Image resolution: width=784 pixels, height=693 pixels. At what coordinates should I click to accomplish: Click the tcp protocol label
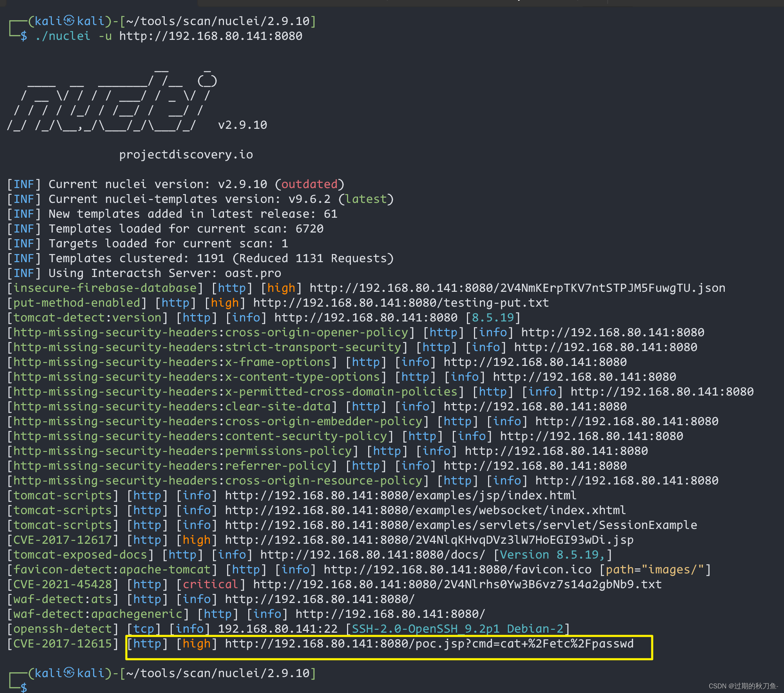click(x=144, y=629)
